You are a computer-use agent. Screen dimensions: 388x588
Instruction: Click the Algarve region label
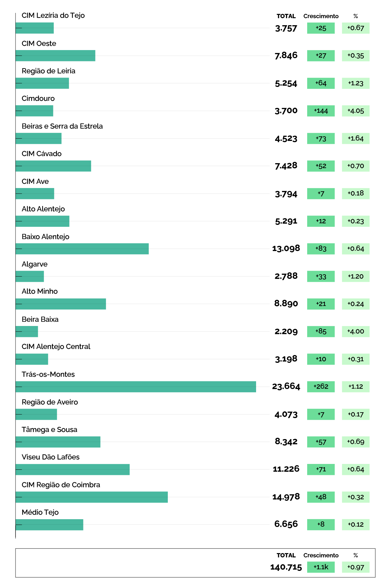point(35,264)
